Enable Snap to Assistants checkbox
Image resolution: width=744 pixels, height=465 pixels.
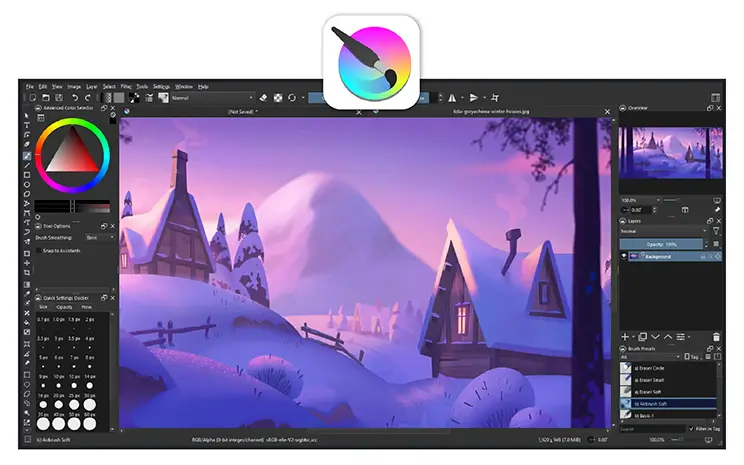pyautogui.click(x=40, y=251)
